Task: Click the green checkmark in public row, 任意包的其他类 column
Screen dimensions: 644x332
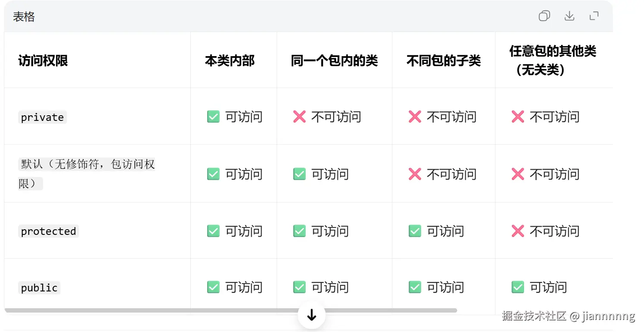Action: point(517,287)
